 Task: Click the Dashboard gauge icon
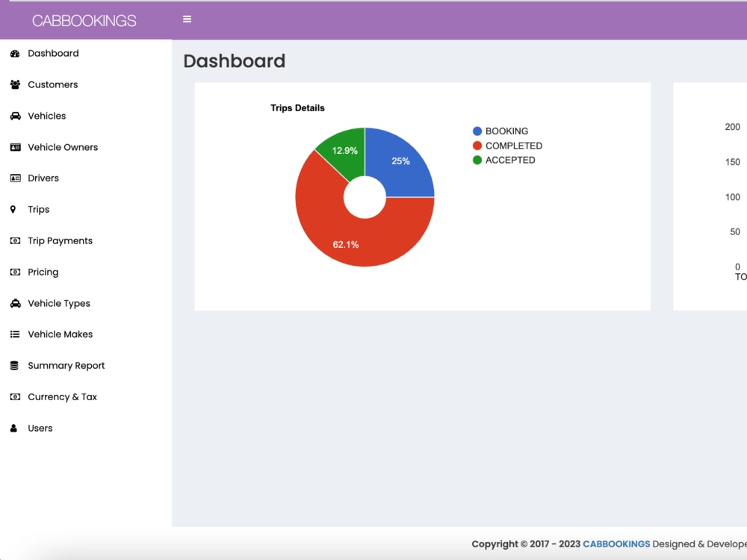(15, 53)
